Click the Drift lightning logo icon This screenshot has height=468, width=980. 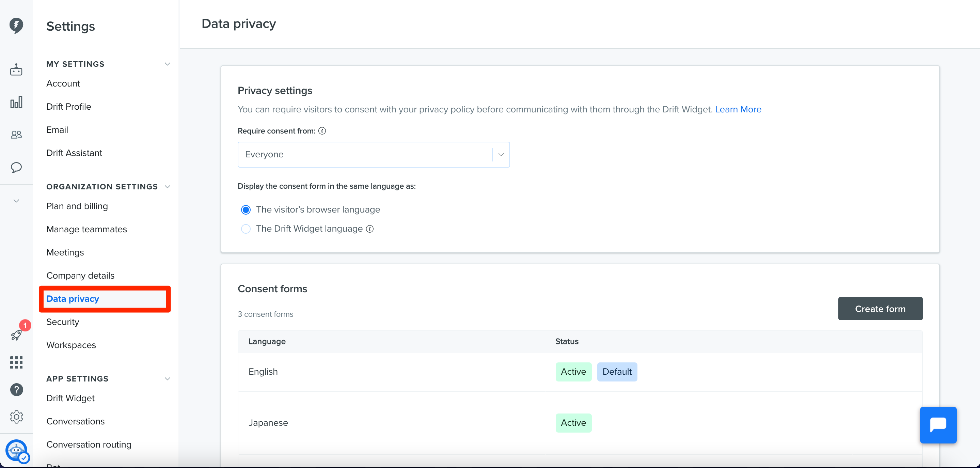(16, 26)
